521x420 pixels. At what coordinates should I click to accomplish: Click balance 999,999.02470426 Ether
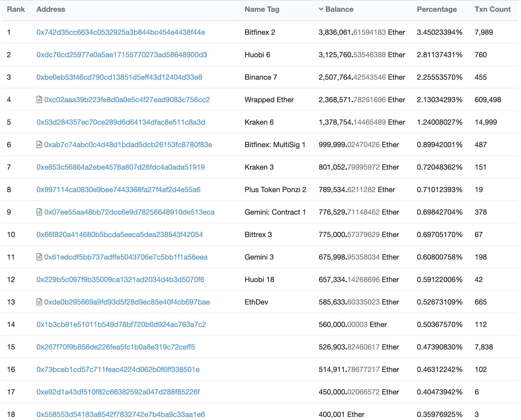coord(359,145)
